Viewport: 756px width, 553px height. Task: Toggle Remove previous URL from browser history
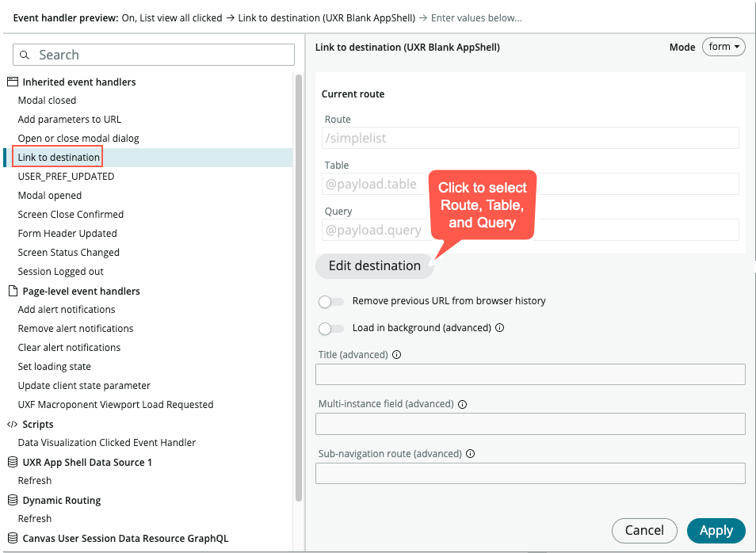pyautogui.click(x=330, y=302)
